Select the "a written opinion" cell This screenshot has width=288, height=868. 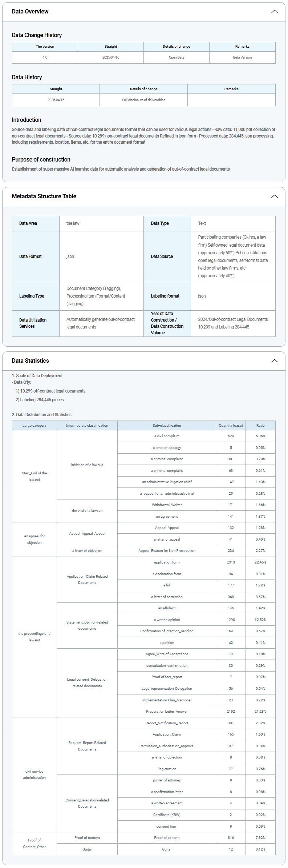167,620
